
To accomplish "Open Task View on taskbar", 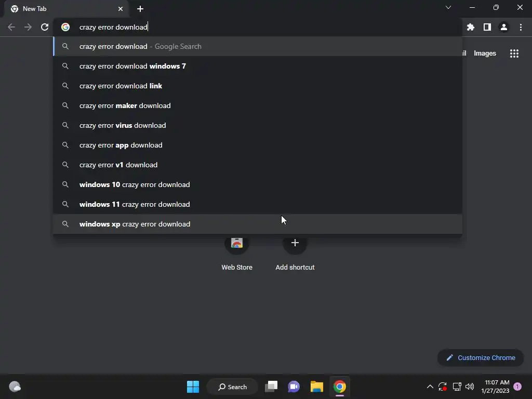I will [271, 387].
